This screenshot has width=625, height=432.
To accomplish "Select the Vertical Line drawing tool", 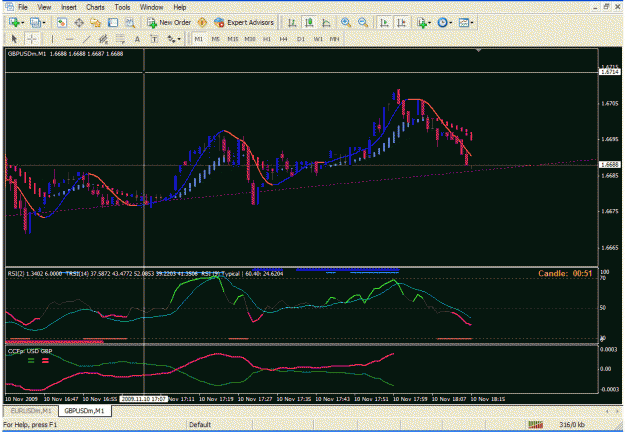I will [x=52, y=39].
